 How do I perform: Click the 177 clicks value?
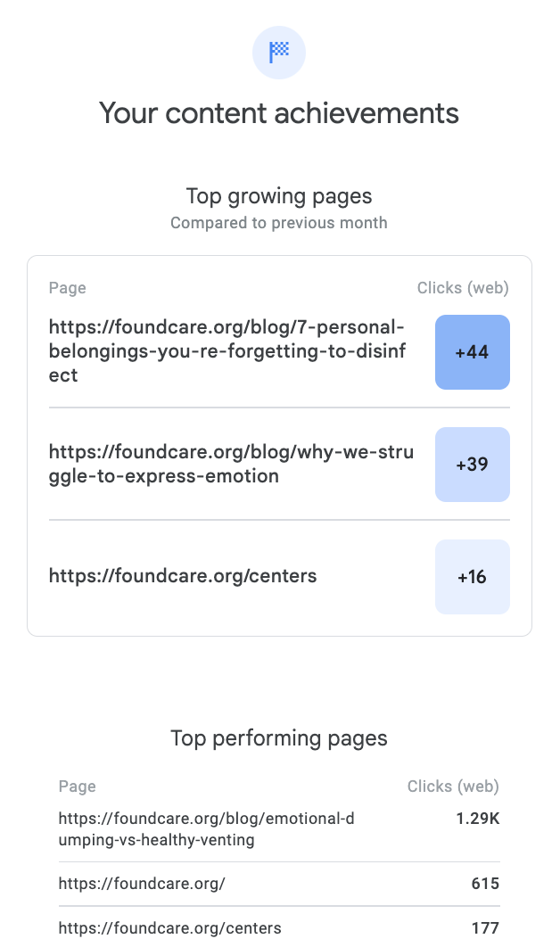[x=485, y=928]
